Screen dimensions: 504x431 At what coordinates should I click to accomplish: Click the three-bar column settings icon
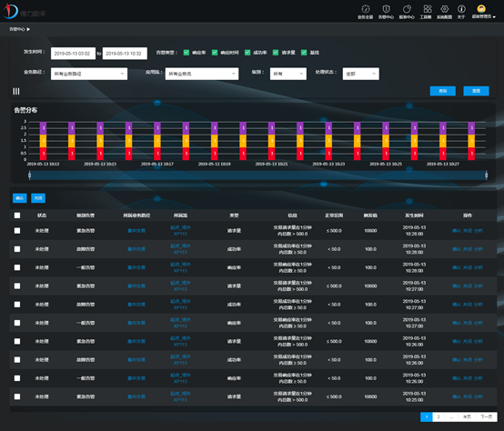coord(16,92)
